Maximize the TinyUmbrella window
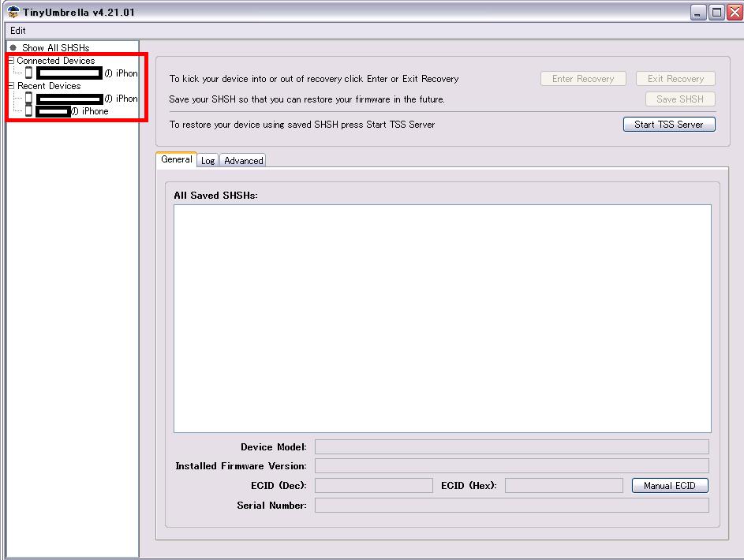The image size is (744, 560). (x=716, y=13)
